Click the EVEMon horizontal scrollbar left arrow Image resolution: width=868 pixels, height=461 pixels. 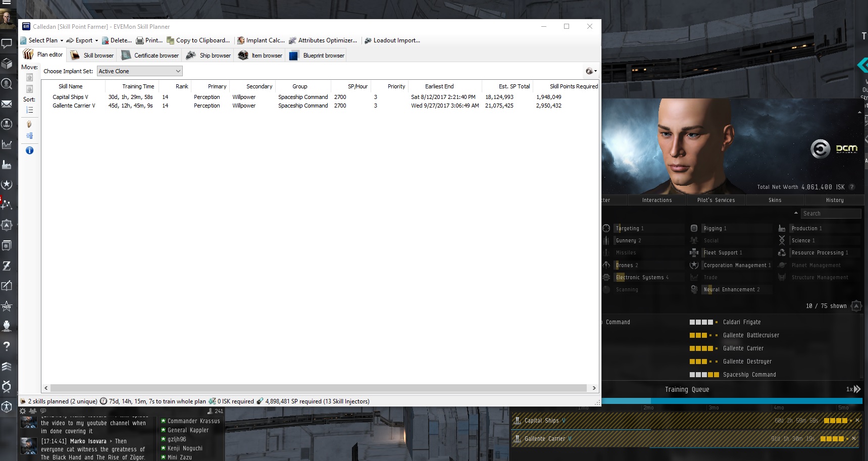pyautogui.click(x=46, y=388)
